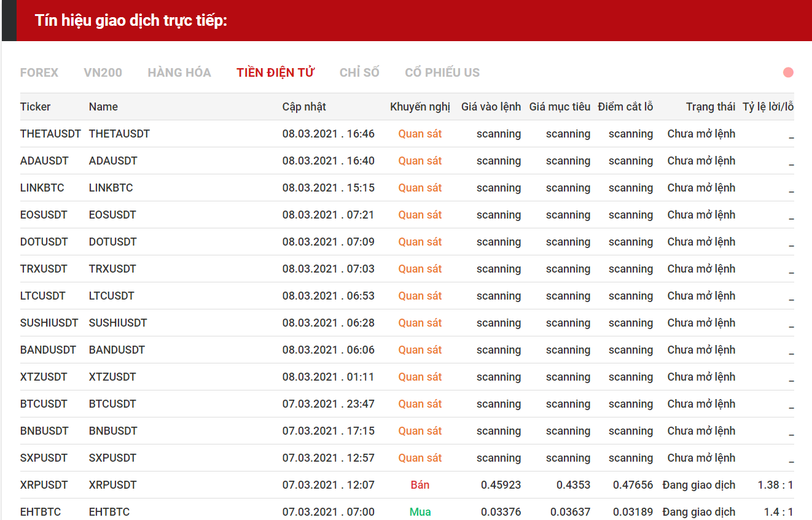Viewport: 812px width, 520px height.
Task: Click XRPUSDT target price 0.4353
Action: tap(574, 485)
